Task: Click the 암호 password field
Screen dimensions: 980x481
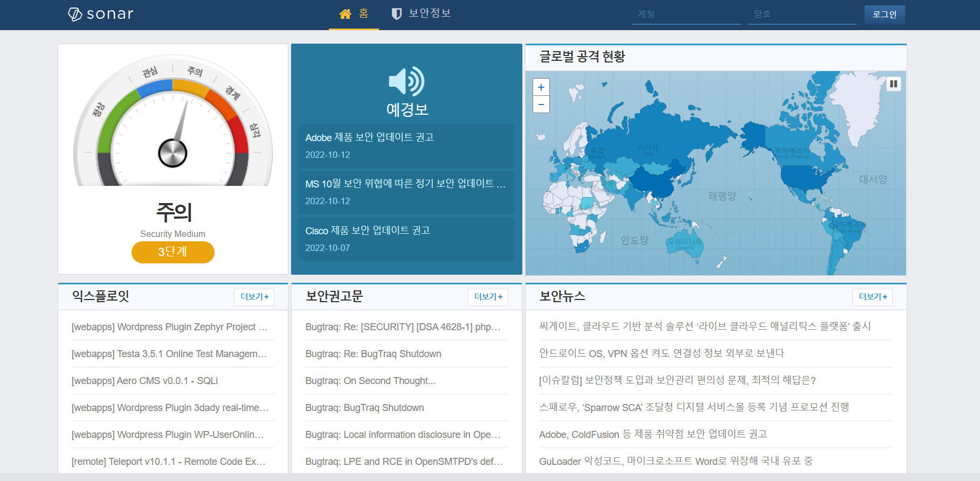Action: [x=802, y=14]
